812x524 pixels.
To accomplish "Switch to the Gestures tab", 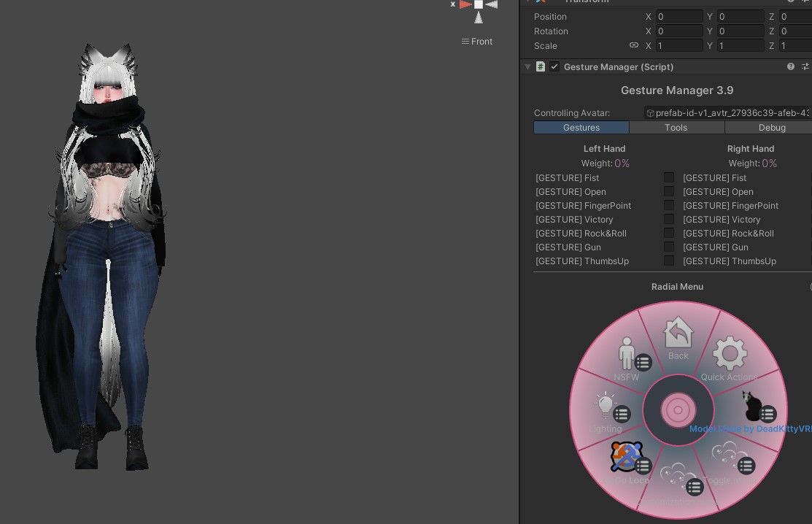I will tap(581, 128).
